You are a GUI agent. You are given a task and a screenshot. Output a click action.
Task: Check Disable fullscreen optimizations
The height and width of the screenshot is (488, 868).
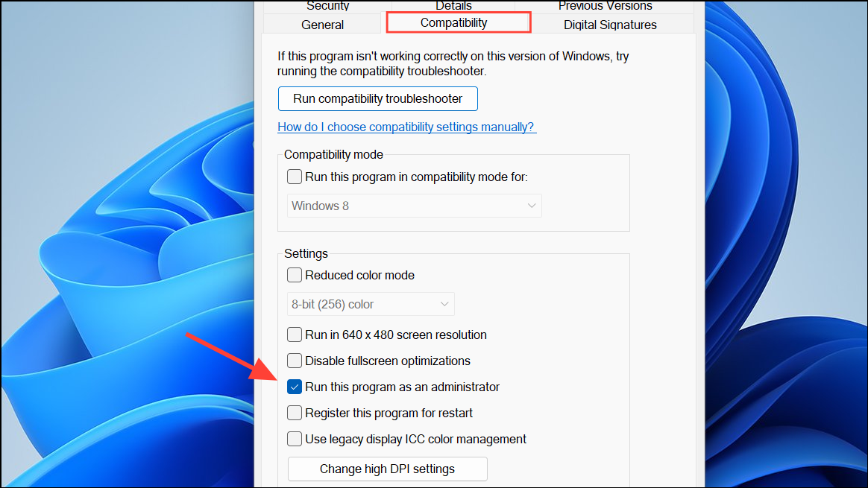coord(295,361)
